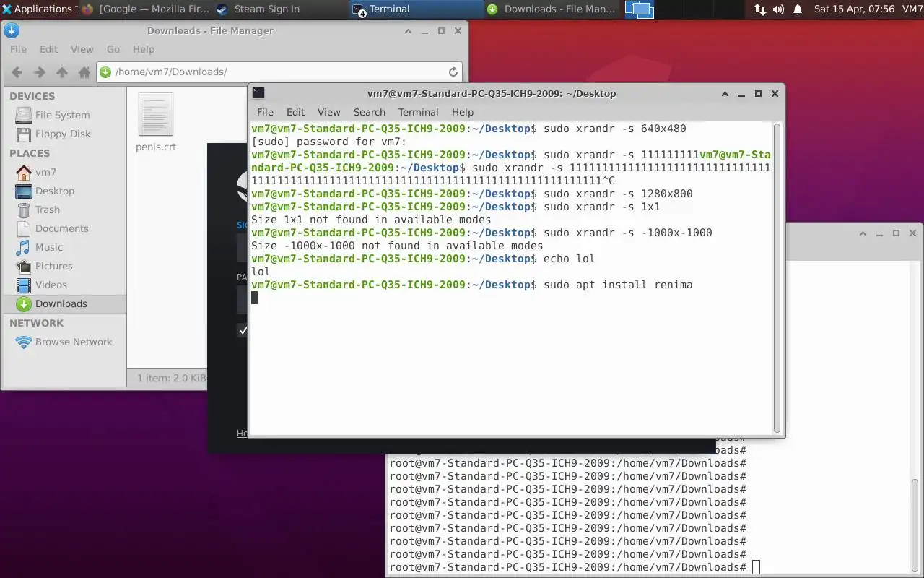924x578 pixels.
Task: Click the File Manager title bar icon
Action: [x=12, y=30]
